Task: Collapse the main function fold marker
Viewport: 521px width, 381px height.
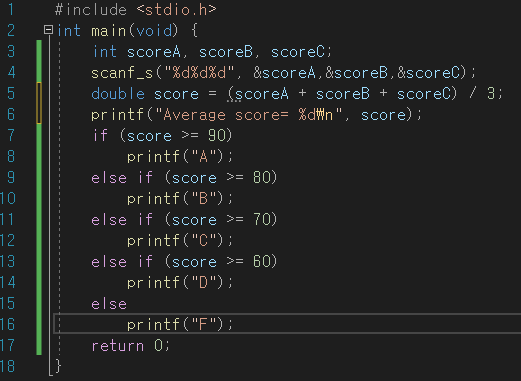Action: [x=48, y=30]
